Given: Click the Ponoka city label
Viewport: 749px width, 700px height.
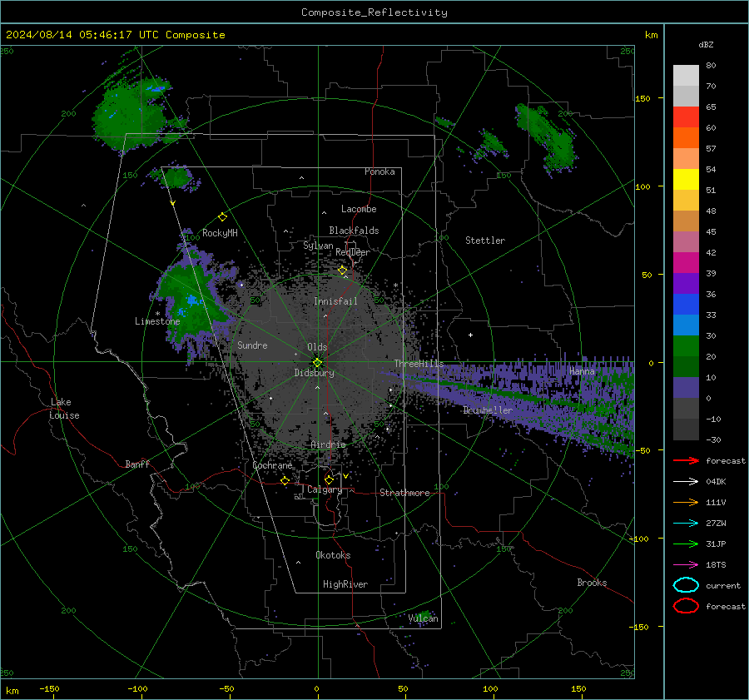Looking at the screenshot, I should point(379,171).
